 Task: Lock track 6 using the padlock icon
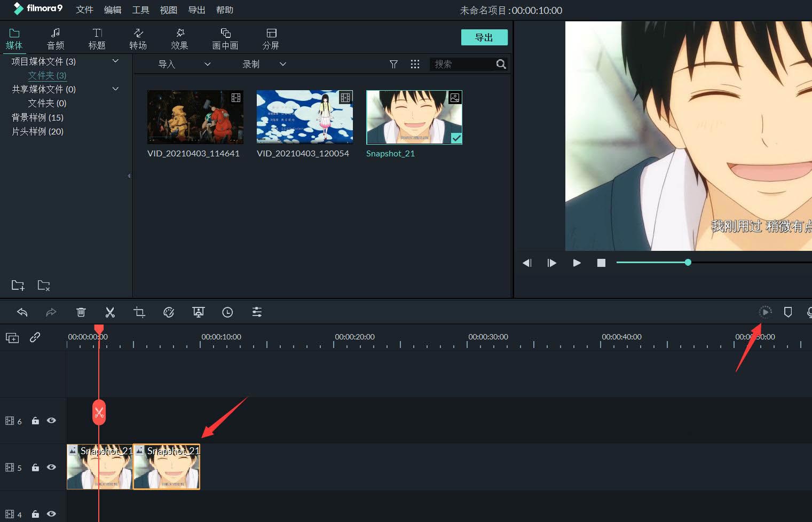tap(35, 421)
